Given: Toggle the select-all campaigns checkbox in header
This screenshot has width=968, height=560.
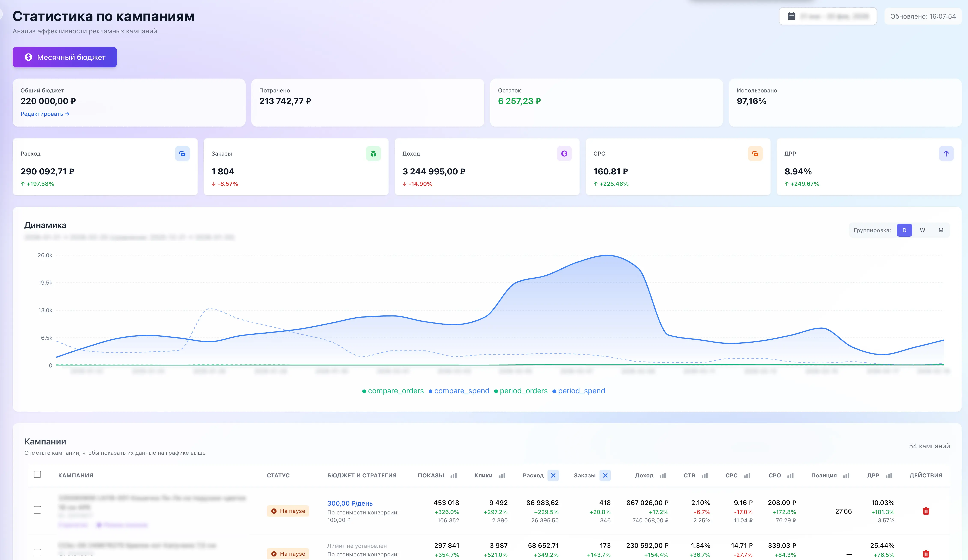Looking at the screenshot, I should (x=37, y=474).
